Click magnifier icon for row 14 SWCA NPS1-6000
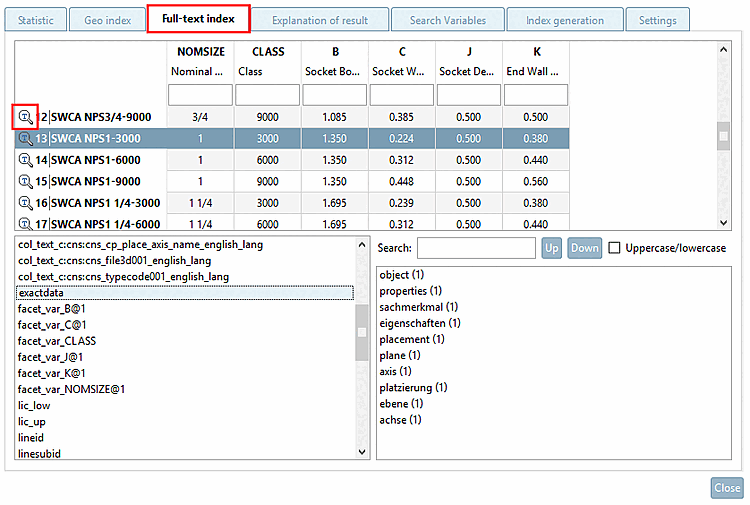Viewport: 750px width, 505px height. click(x=26, y=160)
